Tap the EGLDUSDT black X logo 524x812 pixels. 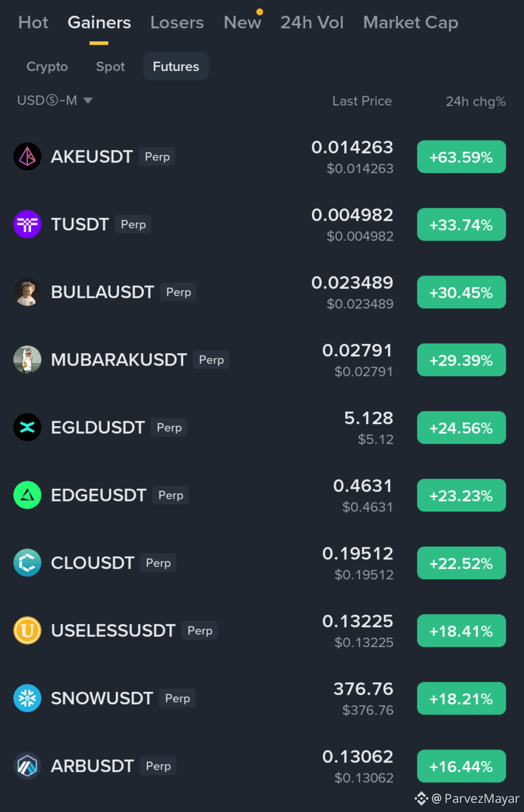(x=27, y=427)
